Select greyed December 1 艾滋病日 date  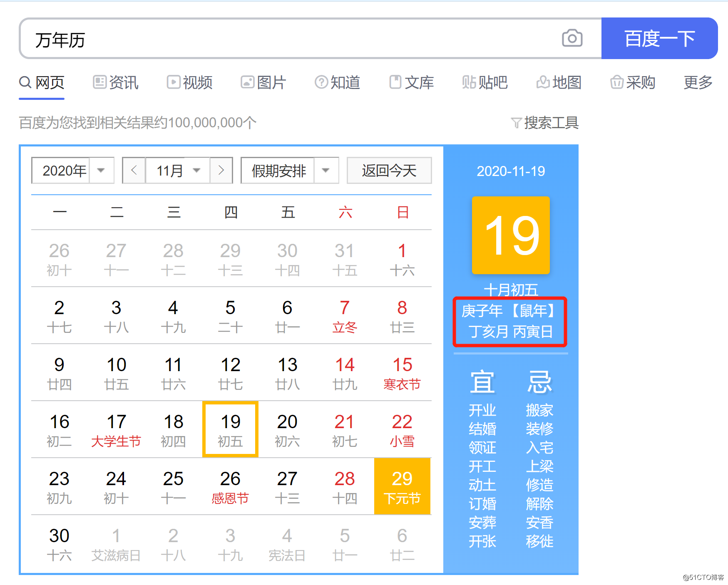116,544
